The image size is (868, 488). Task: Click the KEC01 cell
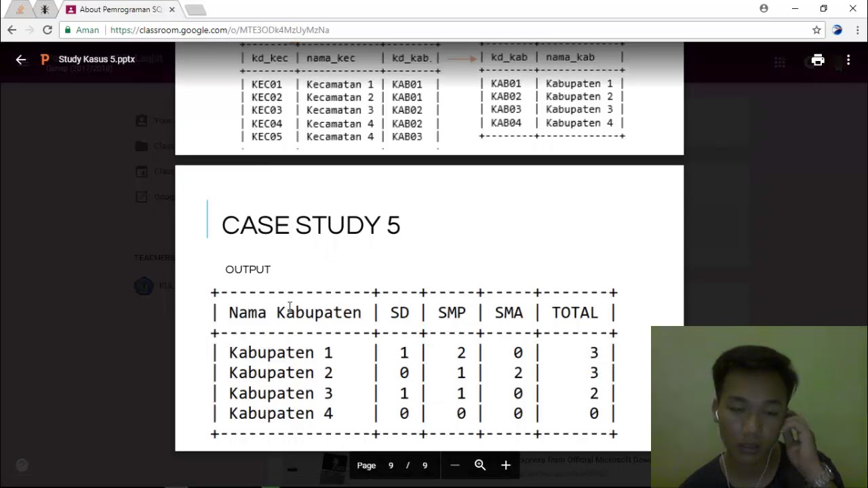[x=267, y=85]
